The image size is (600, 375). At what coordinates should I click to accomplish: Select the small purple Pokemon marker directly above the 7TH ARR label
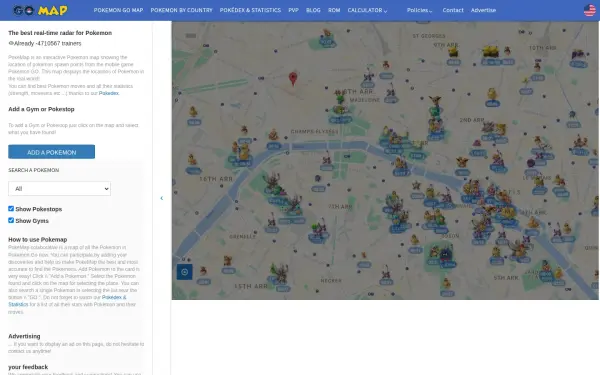tap(318, 178)
